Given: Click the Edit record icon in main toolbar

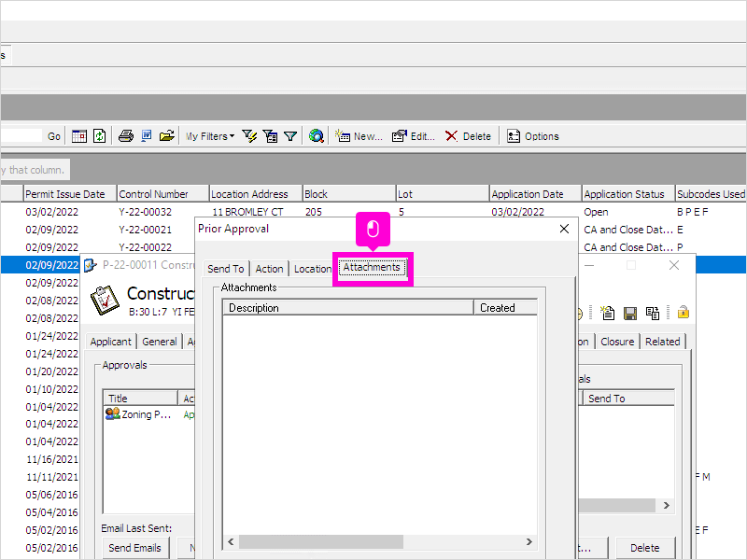Looking at the screenshot, I should pyautogui.click(x=400, y=136).
